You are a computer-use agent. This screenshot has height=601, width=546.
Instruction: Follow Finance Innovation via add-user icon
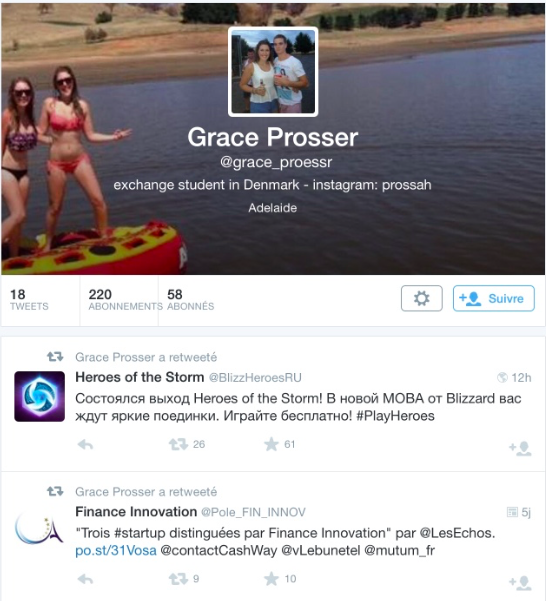(x=520, y=583)
